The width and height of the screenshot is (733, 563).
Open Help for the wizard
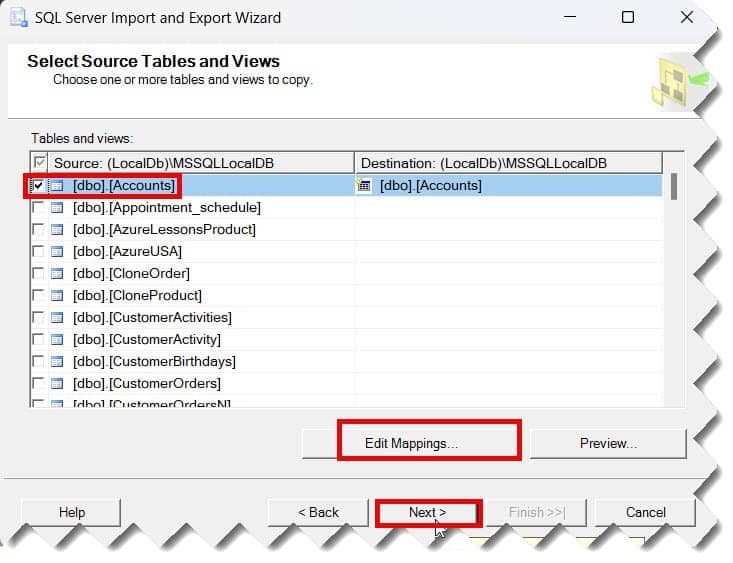coord(72,513)
